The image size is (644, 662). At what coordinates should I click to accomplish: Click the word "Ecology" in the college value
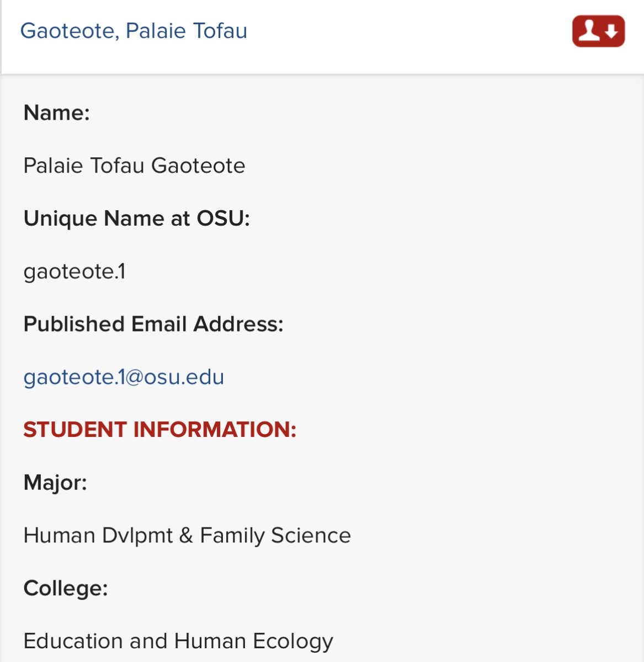(x=293, y=641)
